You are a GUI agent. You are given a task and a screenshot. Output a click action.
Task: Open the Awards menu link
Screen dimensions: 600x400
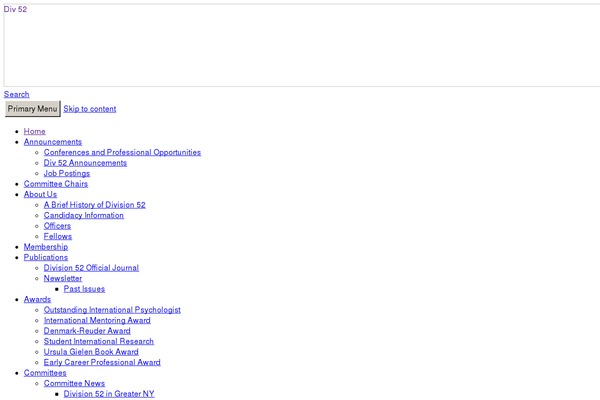[37, 299]
